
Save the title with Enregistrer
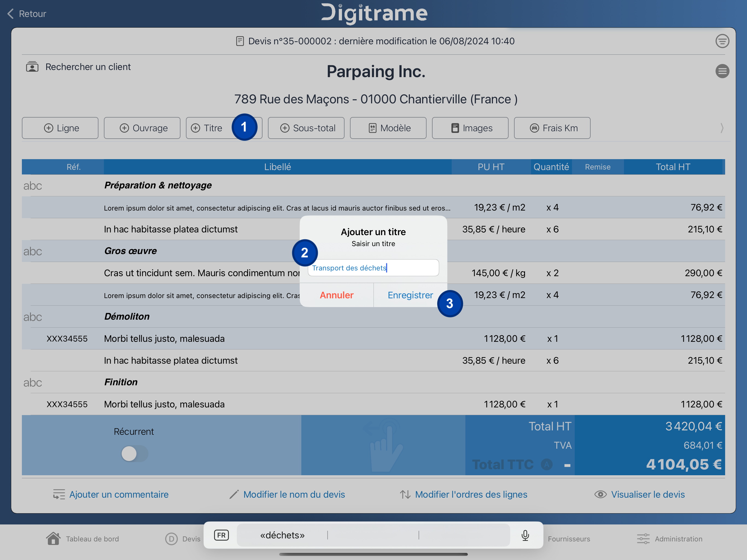[x=410, y=295]
